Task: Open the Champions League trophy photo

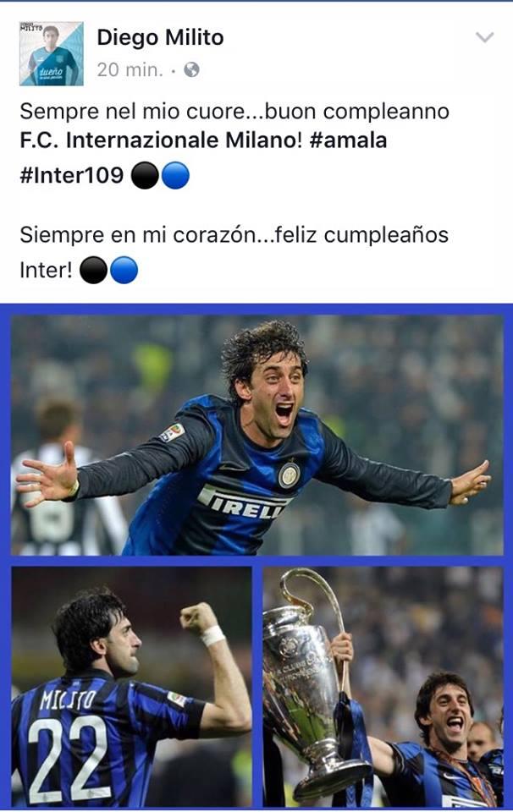Action: (x=383, y=686)
